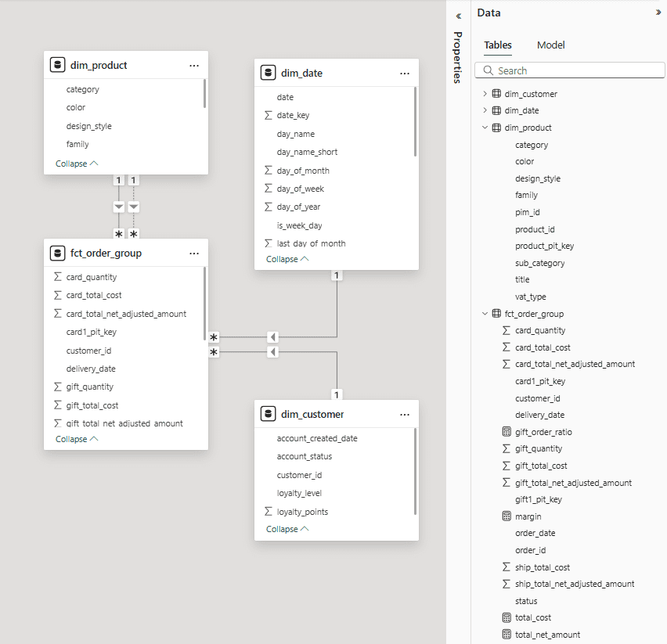The width and height of the screenshot is (667, 644).
Task: Switch to the Model tab
Action: click(550, 45)
